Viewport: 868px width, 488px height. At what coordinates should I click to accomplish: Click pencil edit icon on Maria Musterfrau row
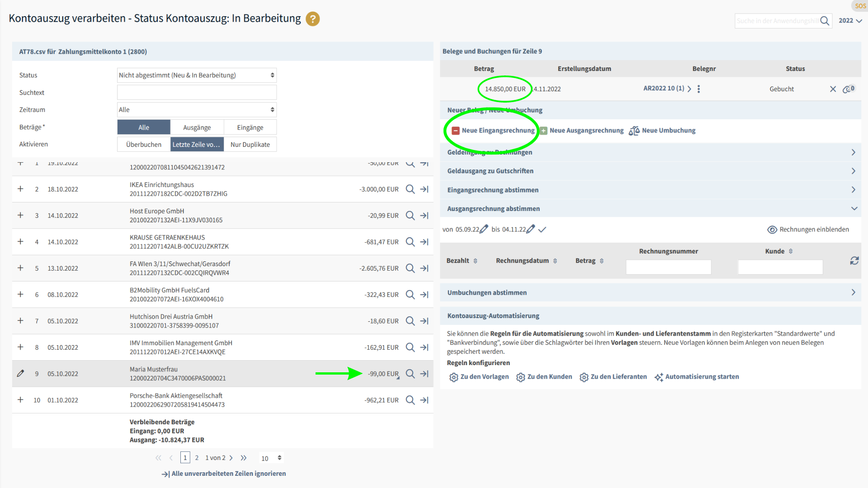(x=20, y=374)
